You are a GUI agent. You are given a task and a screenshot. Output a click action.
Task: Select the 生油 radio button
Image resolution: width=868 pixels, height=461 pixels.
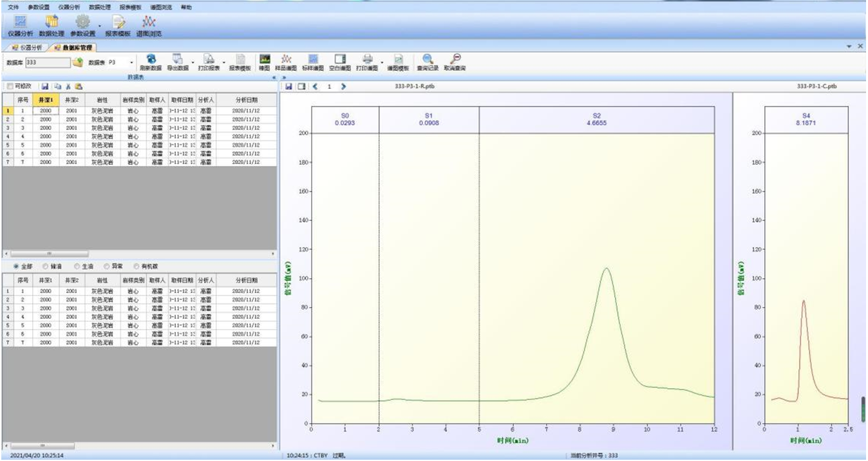77,266
